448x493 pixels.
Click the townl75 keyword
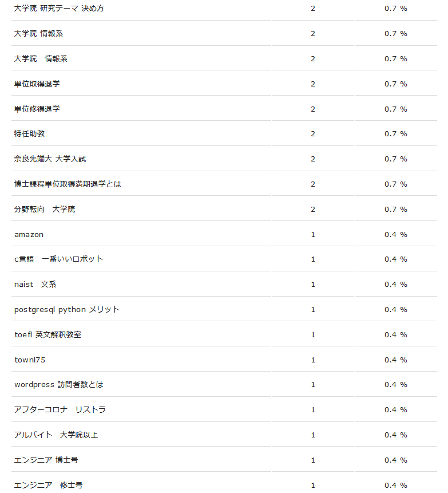30,360
